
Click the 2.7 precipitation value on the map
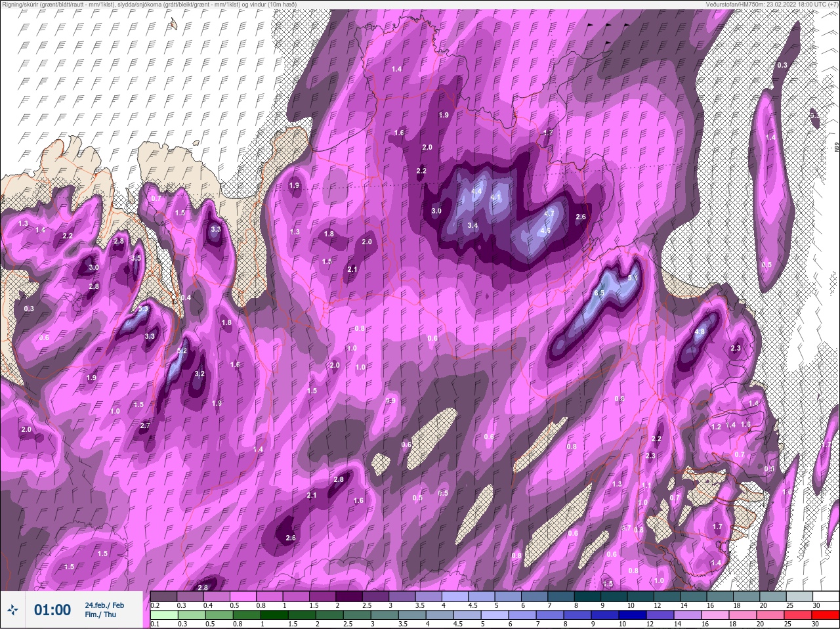tap(145, 425)
